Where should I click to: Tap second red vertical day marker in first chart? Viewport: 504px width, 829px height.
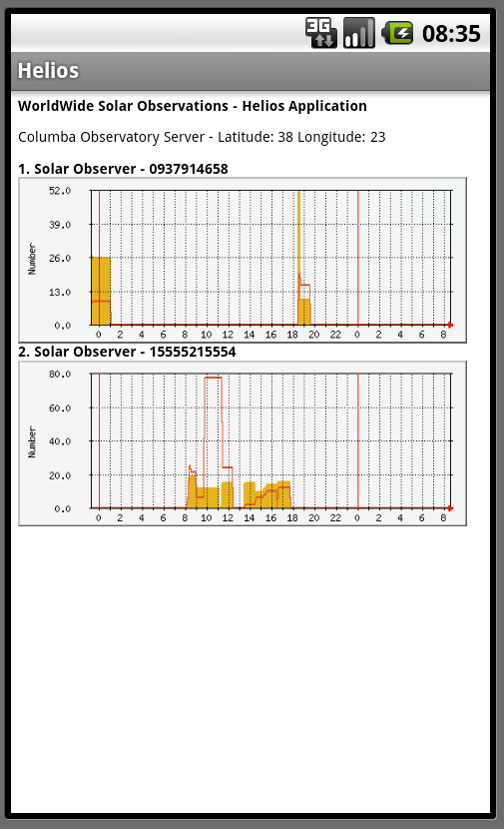(x=358, y=258)
